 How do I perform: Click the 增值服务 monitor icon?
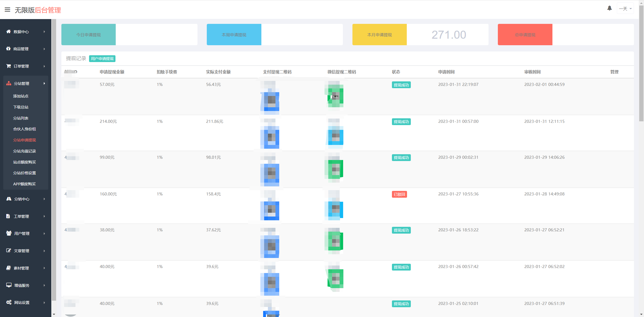pyautogui.click(x=9, y=285)
